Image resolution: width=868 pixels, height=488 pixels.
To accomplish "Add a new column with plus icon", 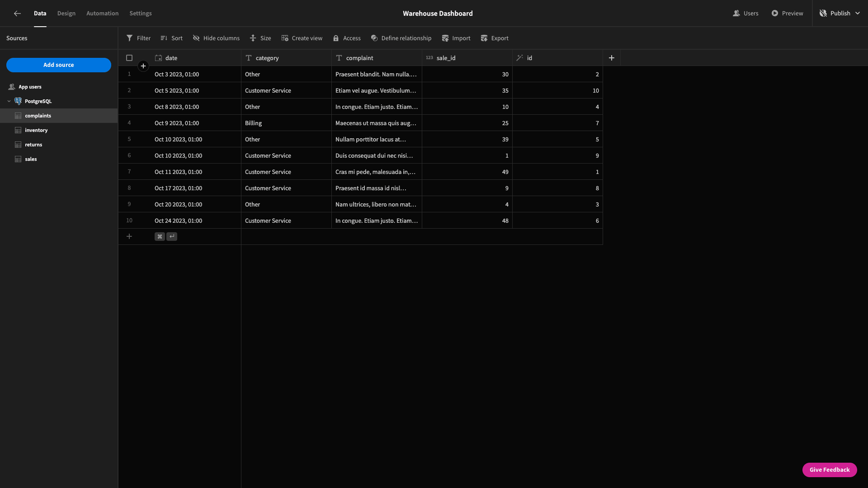I will [612, 58].
